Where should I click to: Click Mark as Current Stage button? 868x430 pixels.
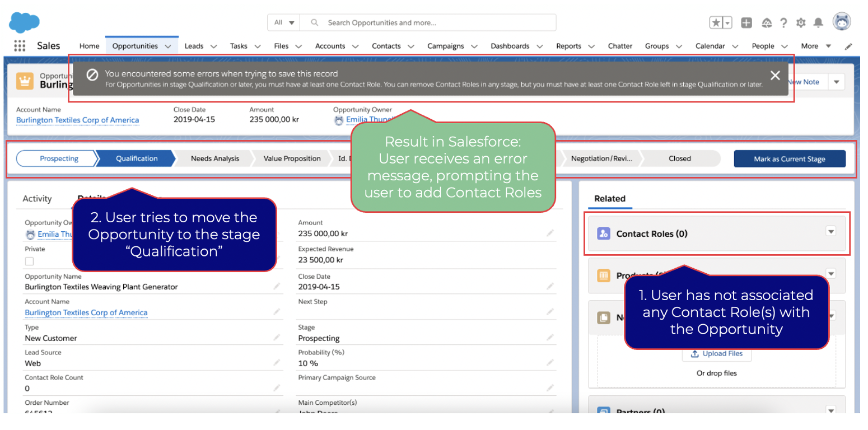pos(790,158)
